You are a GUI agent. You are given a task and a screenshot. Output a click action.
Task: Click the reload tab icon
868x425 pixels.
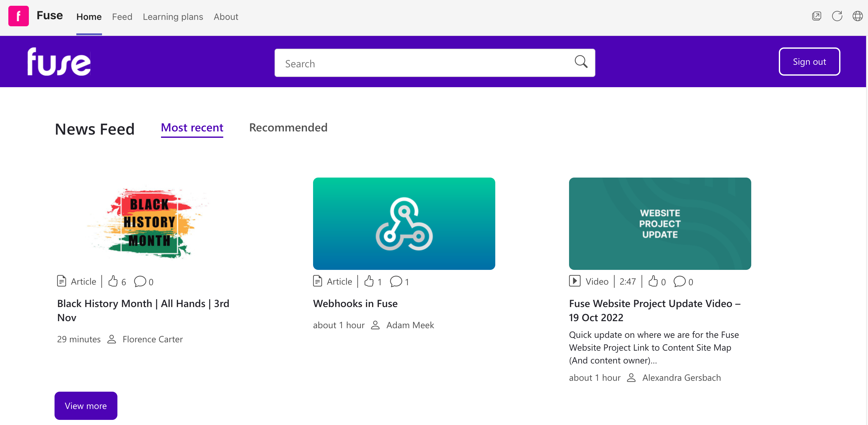point(837,16)
